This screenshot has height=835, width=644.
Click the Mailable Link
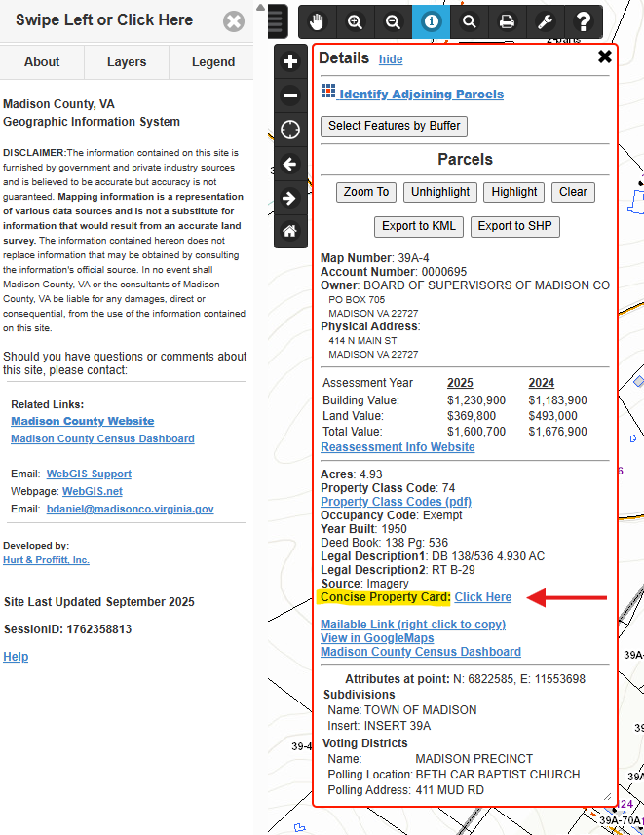click(x=413, y=625)
